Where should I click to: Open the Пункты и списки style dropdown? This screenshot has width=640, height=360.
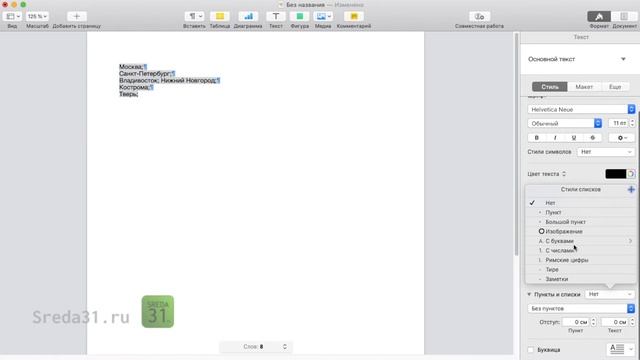[x=610, y=294]
